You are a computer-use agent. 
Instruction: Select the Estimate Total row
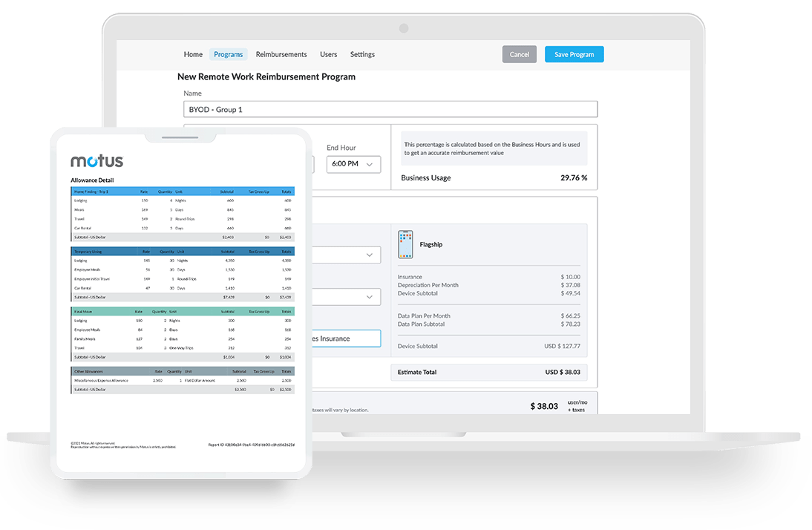tap(488, 373)
